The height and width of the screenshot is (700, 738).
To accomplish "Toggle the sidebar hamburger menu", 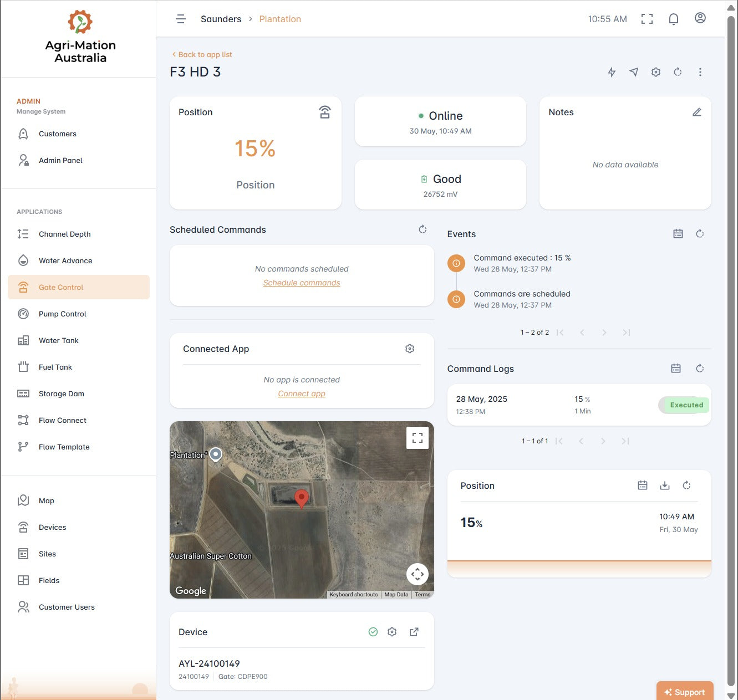I will 181,19.
